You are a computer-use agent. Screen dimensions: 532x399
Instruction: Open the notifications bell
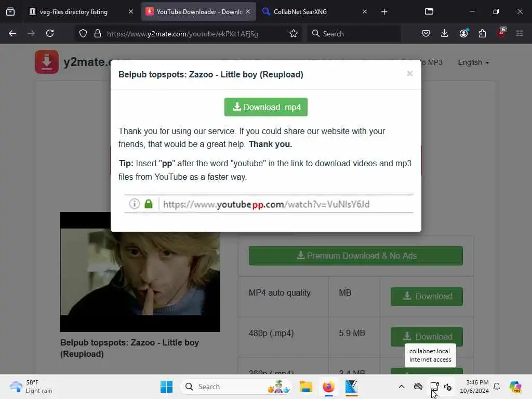[497, 387]
